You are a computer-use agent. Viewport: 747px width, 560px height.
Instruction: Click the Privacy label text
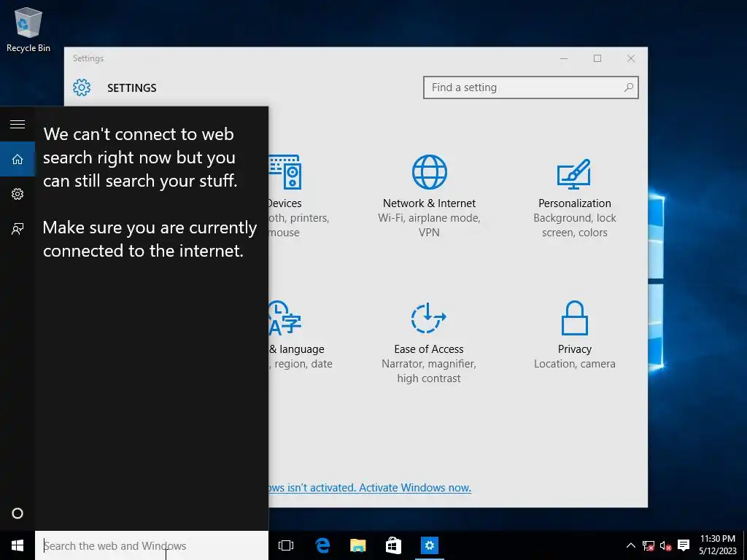click(575, 349)
